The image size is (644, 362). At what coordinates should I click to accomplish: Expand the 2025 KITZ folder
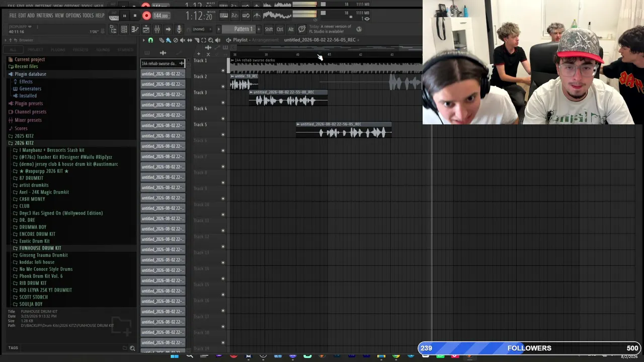tap(24, 136)
